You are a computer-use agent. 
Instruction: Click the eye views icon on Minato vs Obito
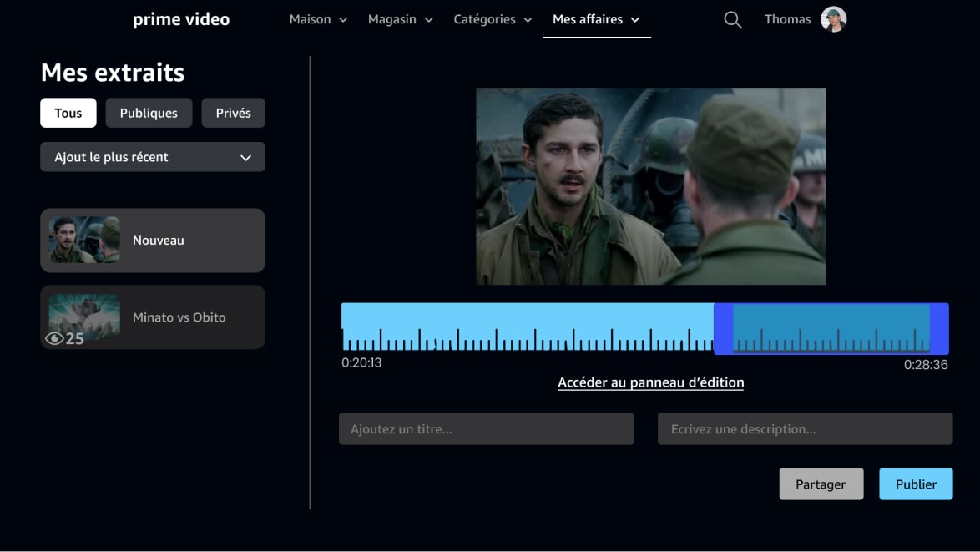[54, 338]
